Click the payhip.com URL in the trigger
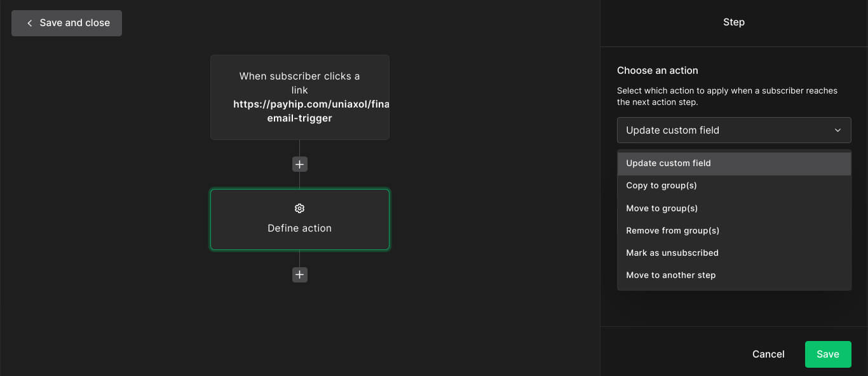Screen dimensions: 868x376 click(x=311, y=104)
